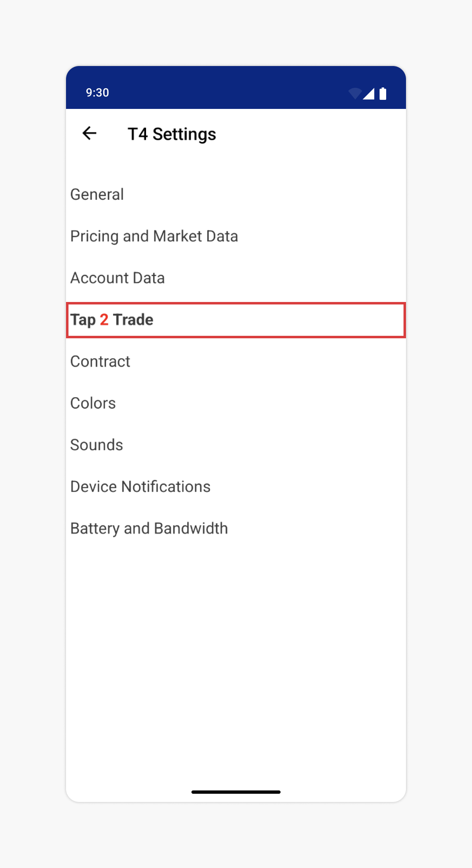472x868 pixels.
Task: Go to Contract settings
Action: coord(100,361)
